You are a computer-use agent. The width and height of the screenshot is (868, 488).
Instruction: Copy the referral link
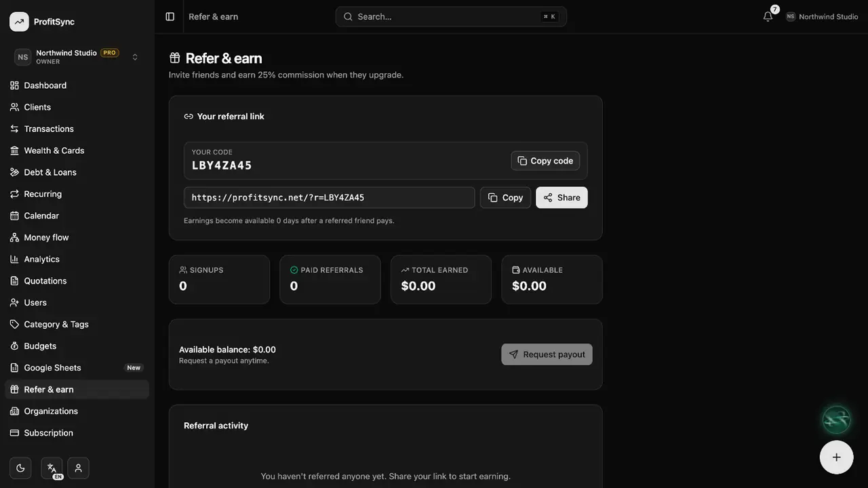(505, 198)
